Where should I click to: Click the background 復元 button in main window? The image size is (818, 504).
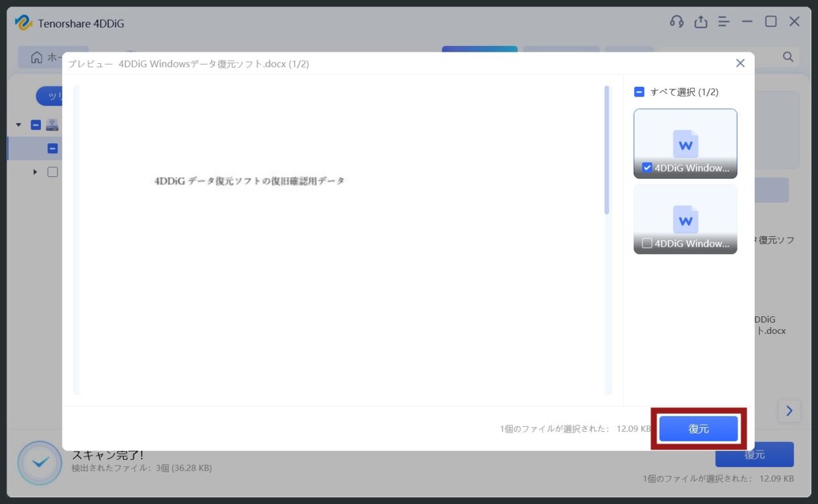point(755,455)
